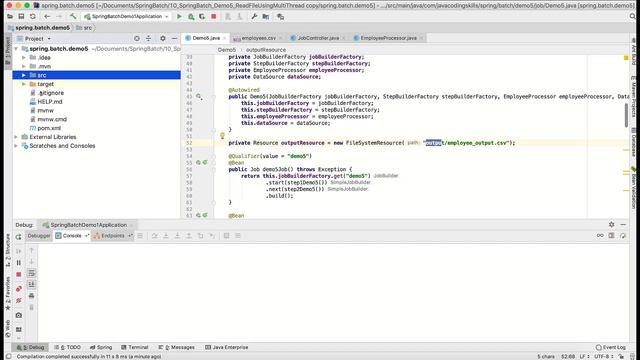The width and height of the screenshot is (640, 360).
Task: Switch to the EmployeeProcessor.java editor tab
Action: [x=388, y=38]
